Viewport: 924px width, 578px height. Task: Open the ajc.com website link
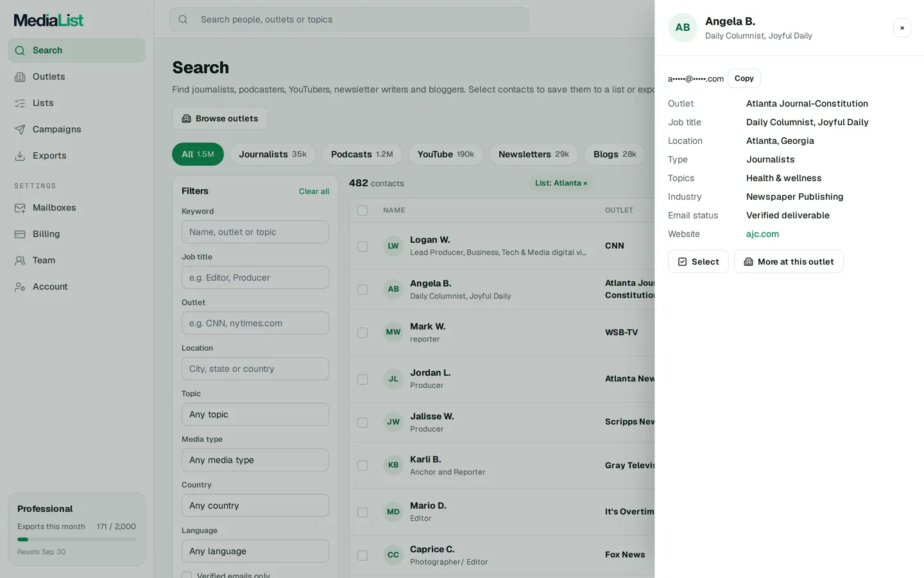click(762, 234)
